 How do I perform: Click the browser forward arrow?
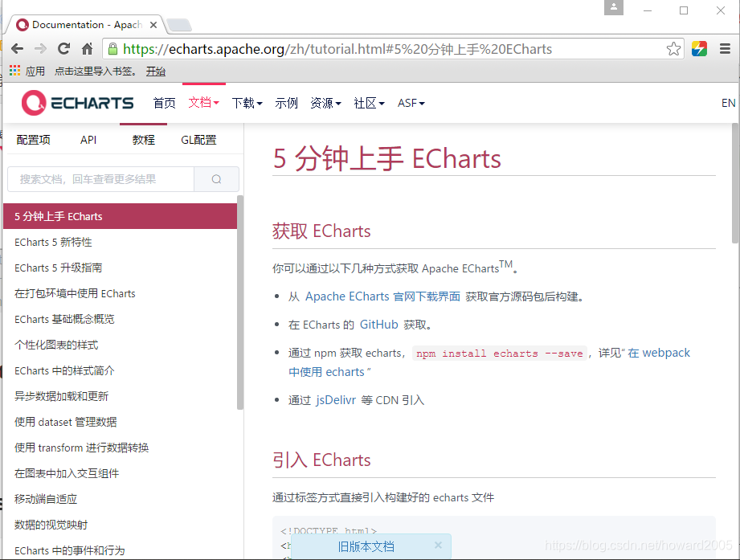(41, 48)
